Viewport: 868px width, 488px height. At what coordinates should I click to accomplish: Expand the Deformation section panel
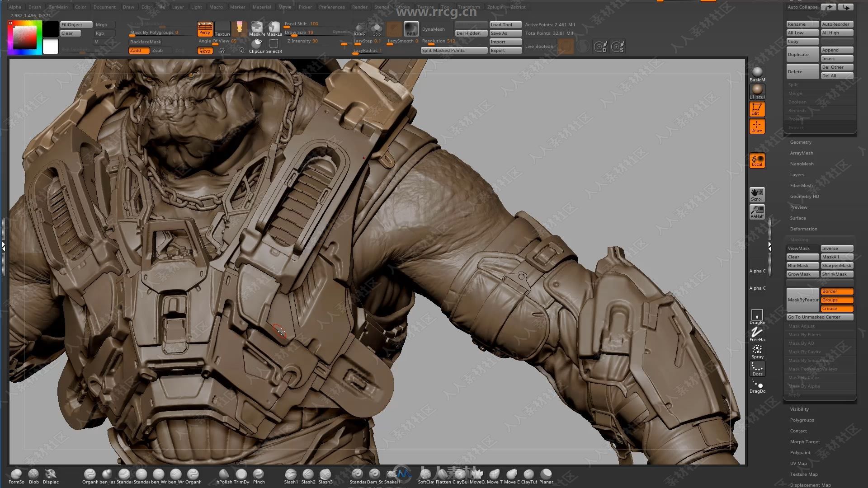(804, 229)
